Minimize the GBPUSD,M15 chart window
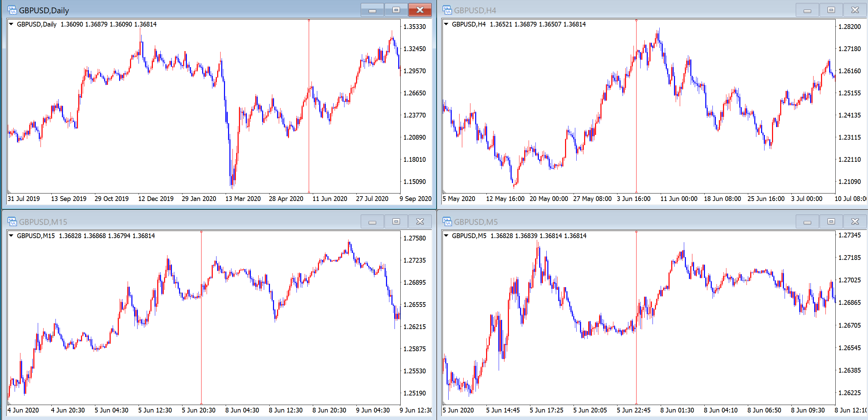This screenshot has width=868, height=420. point(372,222)
